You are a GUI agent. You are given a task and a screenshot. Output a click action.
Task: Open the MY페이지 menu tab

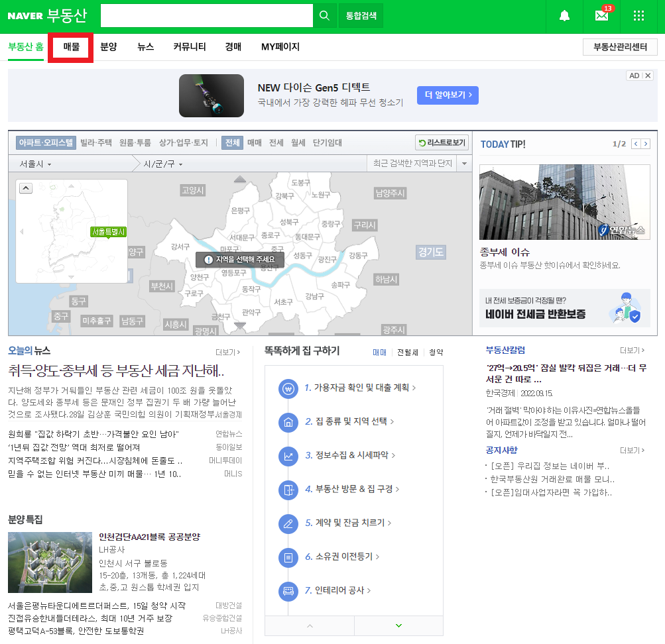click(x=280, y=47)
